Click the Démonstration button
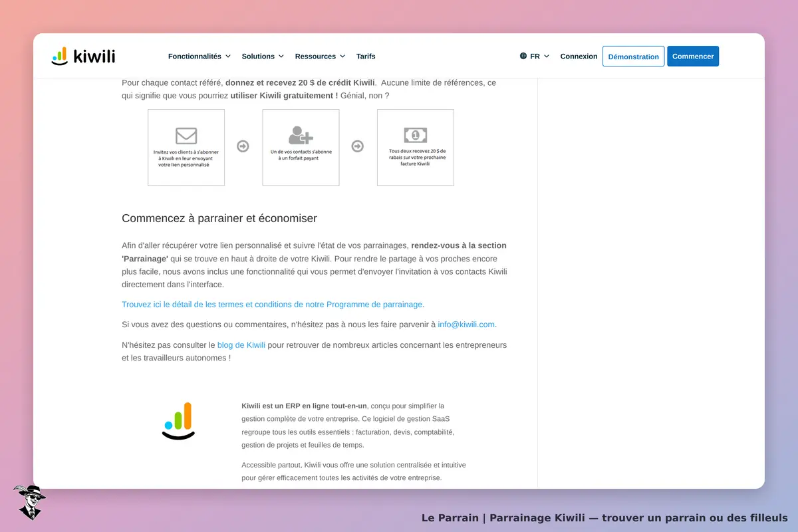This screenshot has width=798, height=532. point(634,57)
